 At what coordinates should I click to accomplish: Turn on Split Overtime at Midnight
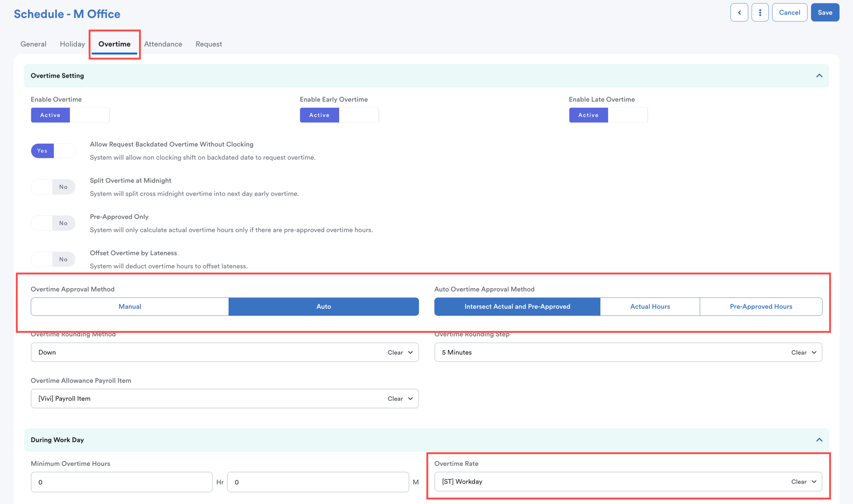[x=53, y=187]
